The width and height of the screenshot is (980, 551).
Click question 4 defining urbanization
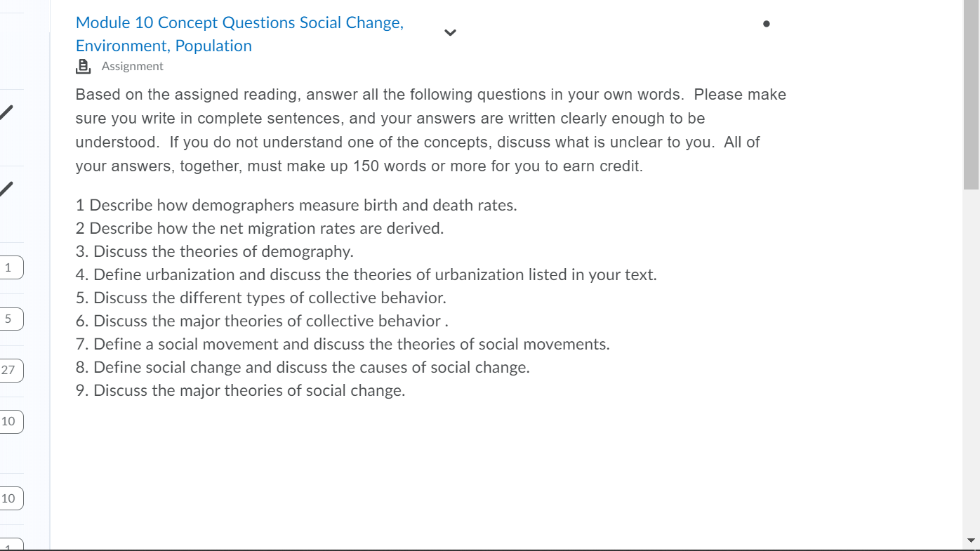tap(366, 274)
